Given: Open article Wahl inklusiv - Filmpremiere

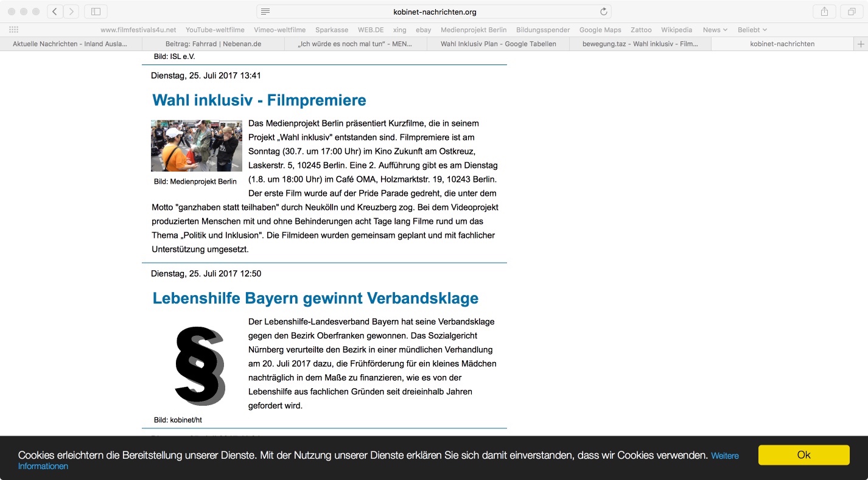Looking at the screenshot, I should pyautogui.click(x=259, y=100).
